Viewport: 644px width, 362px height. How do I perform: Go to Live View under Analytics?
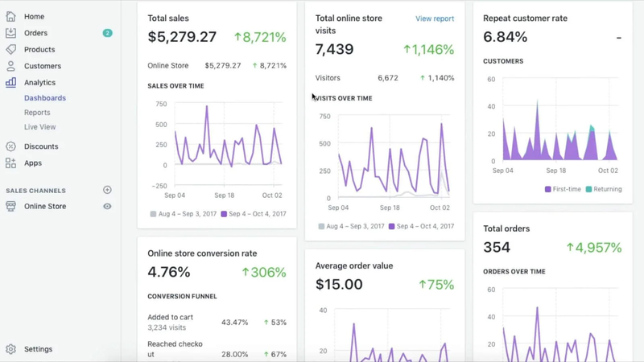pyautogui.click(x=40, y=127)
